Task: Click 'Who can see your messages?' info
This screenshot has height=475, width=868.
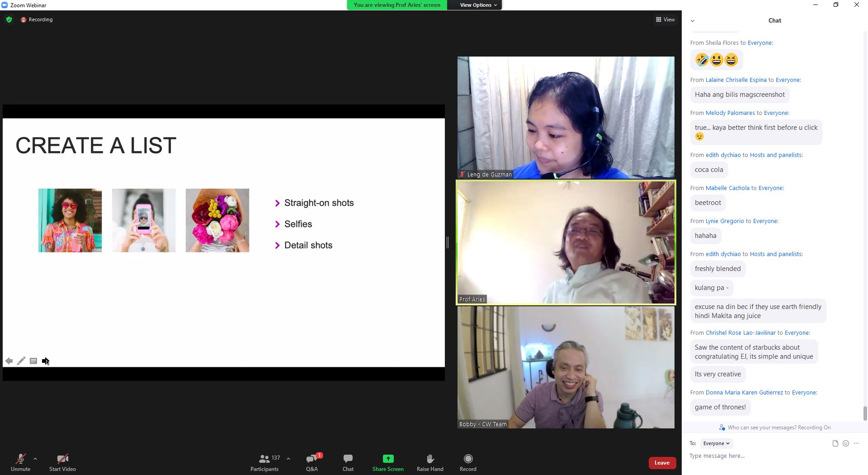Action: (774, 427)
